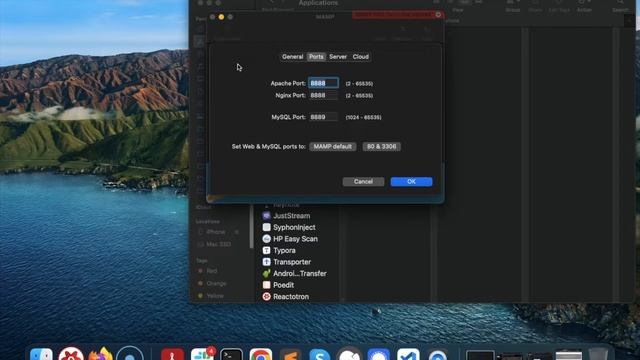
Task: Open Skype from the Dock
Action: [320, 354]
